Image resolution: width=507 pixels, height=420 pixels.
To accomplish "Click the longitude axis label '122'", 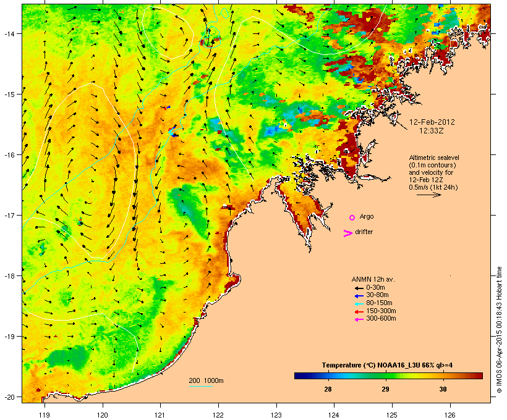I will click(218, 415).
